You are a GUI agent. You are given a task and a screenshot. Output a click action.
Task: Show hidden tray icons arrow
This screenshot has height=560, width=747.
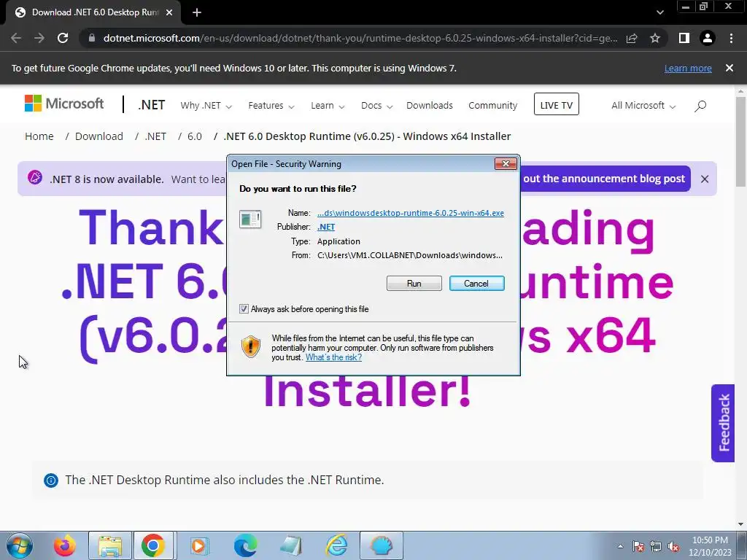click(620, 547)
